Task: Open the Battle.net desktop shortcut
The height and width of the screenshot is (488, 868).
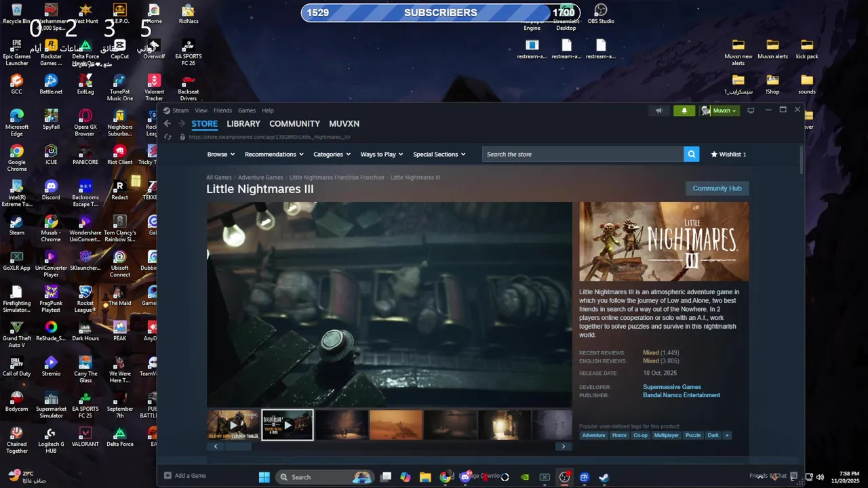Action: point(51,84)
